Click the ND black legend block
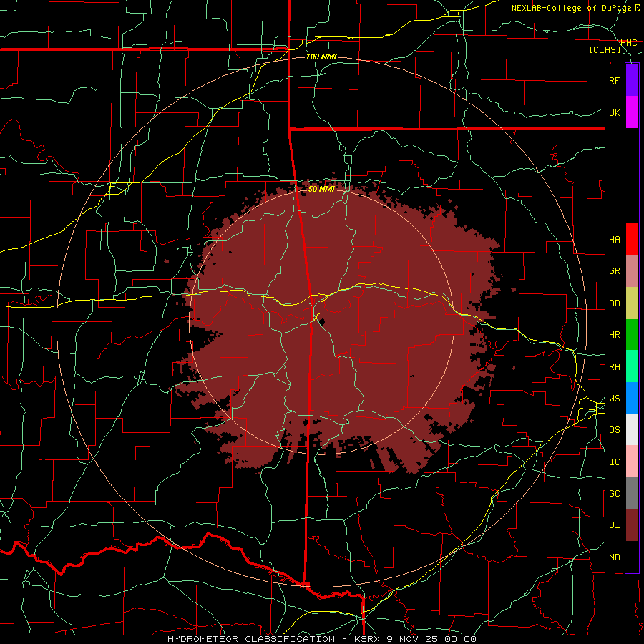 point(632,557)
